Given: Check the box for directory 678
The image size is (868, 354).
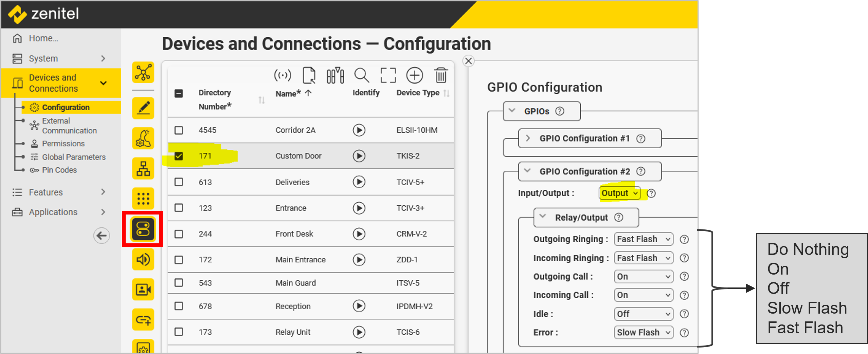Looking at the screenshot, I should point(179,306).
